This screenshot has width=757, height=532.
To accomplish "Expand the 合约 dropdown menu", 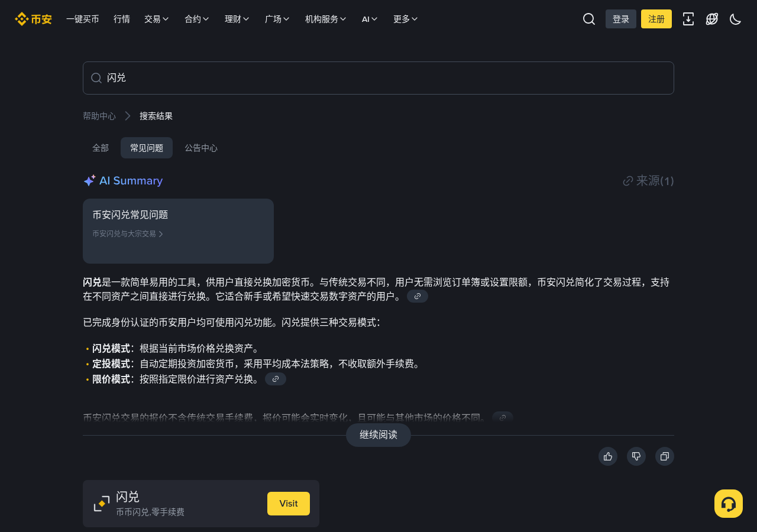I will click(197, 19).
